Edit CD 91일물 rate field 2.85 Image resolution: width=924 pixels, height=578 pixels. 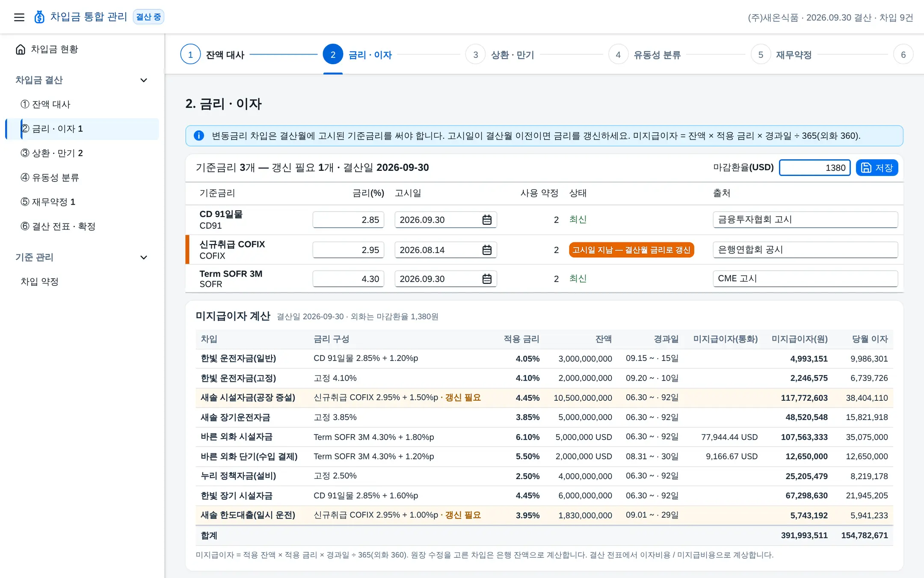coord(348,220)
